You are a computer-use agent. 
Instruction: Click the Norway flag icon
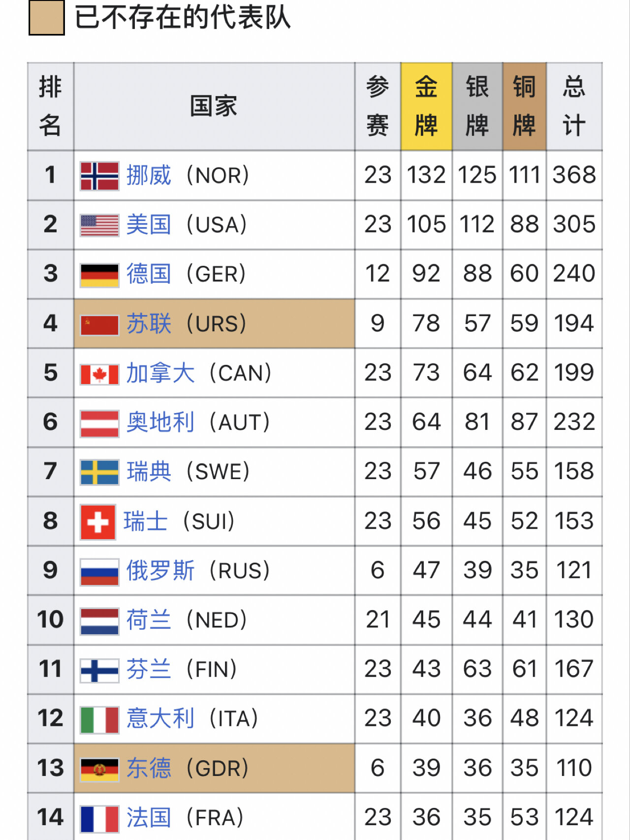99,176
